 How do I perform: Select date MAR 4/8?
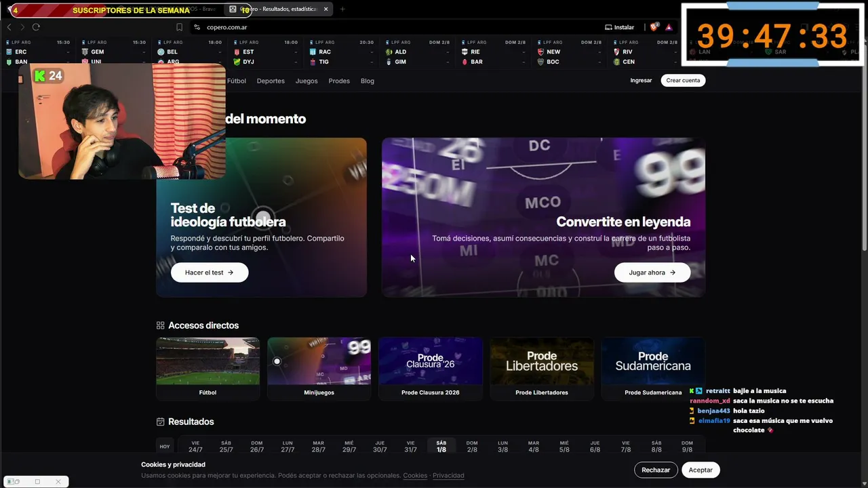(534, 447)
